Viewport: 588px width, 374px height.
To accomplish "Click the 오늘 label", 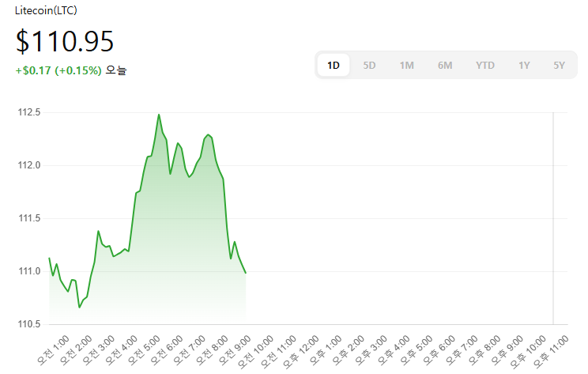I will [x=116, y=70].
